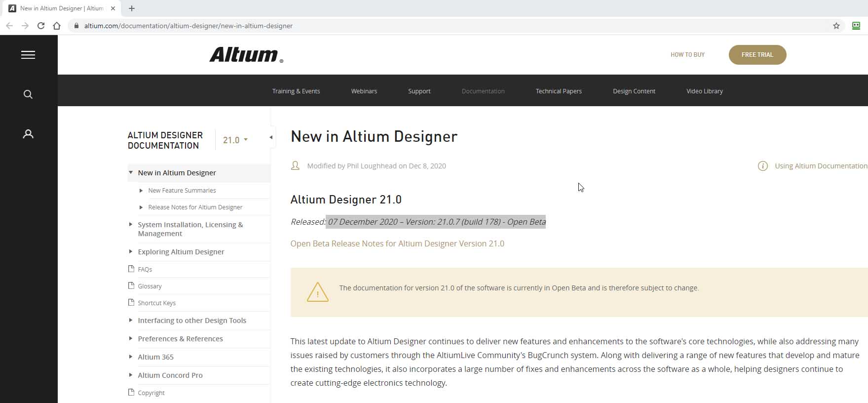The height and width of the screenshot is (403, 868).
Task: Open the hamburger menu in the sidebar
Action: coord(28,55)
